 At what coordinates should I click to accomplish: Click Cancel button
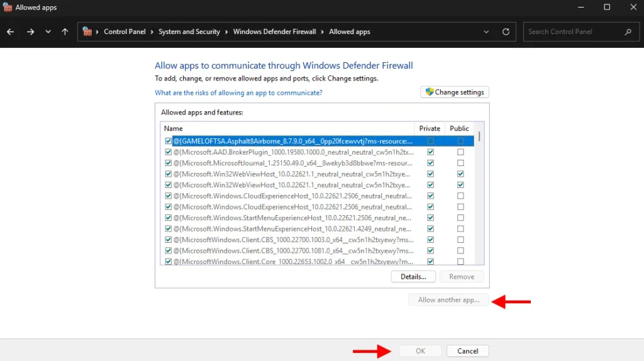point(468,351)
